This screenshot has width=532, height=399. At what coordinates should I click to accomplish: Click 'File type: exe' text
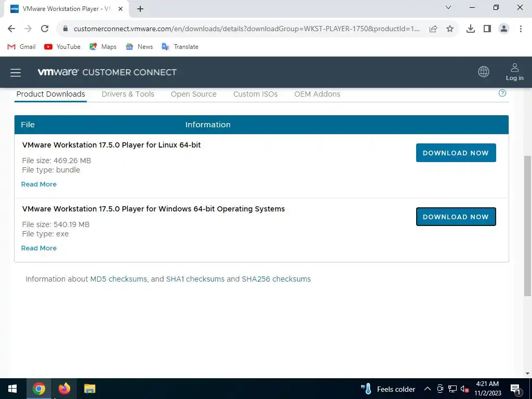45,234
